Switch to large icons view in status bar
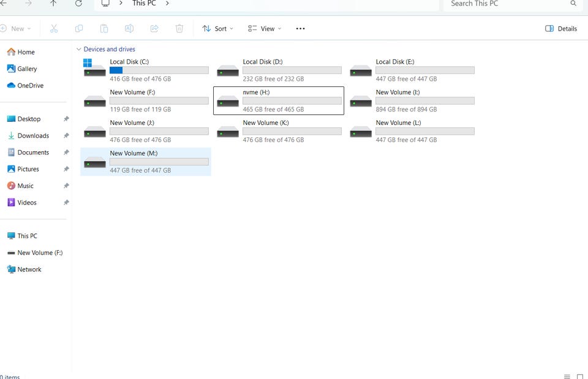 click(x=580, y=377)
